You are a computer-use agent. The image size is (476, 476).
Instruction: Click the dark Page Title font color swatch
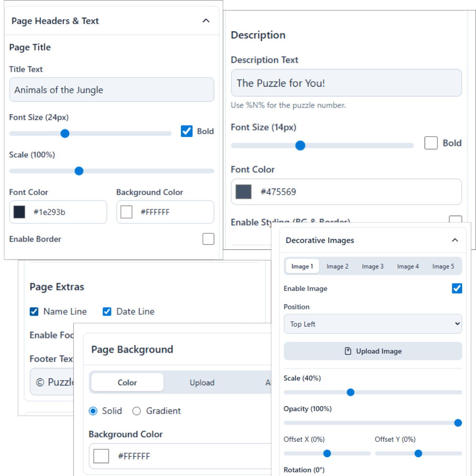pyautogui.click(x=20, y=212)
